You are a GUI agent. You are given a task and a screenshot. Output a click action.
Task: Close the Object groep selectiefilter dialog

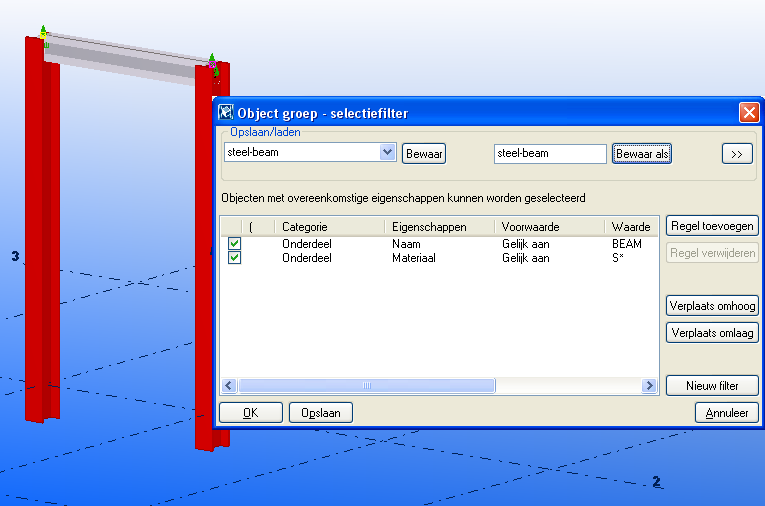point(748,113)
